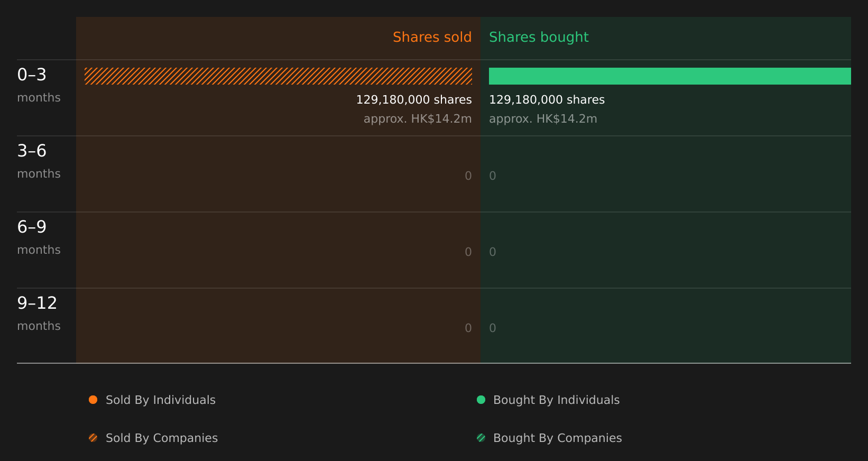
Task: Click the sold 0 in 9–12 months row
Action: click(468, 328)
